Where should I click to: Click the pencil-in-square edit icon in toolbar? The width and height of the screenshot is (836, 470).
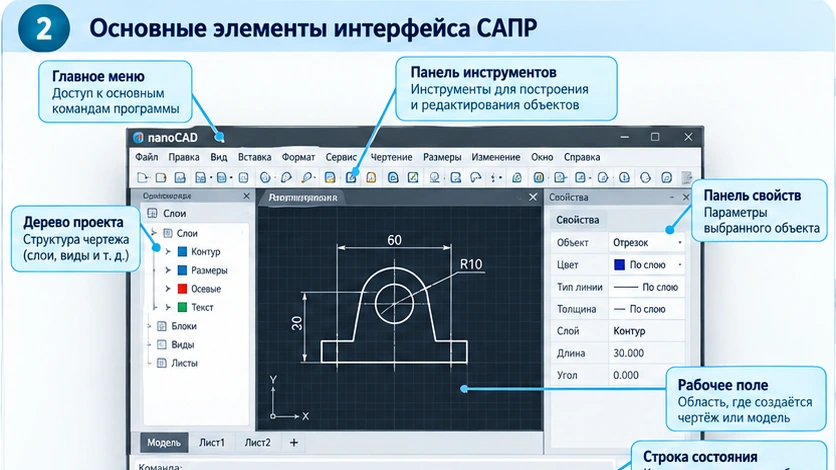(413, 177)
